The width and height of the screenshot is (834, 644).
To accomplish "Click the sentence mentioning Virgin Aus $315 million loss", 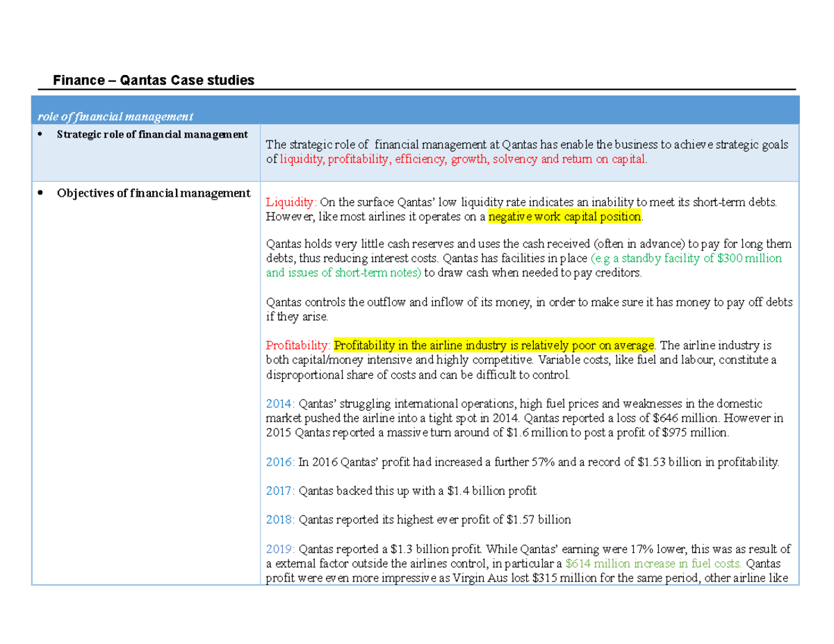I will click(x=528, y=577).
